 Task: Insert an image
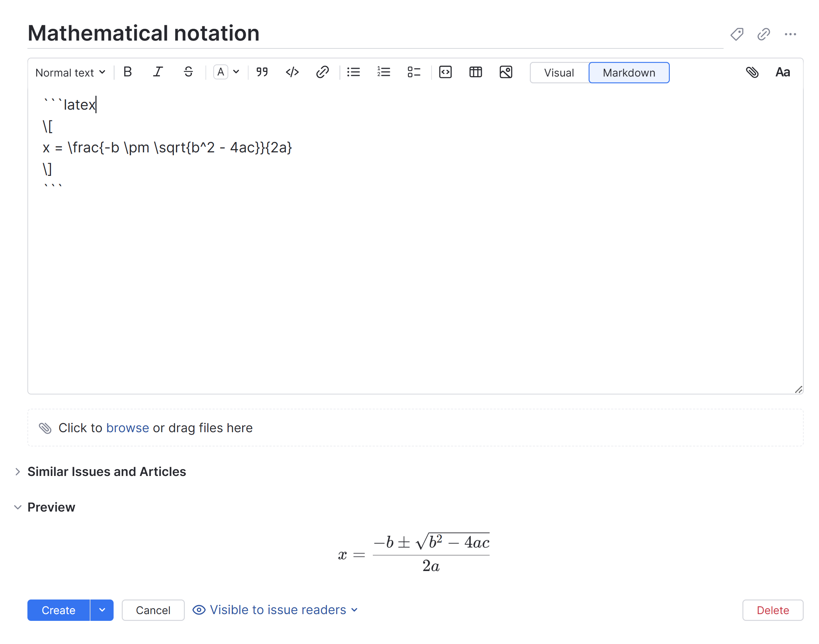click(506, 72)
